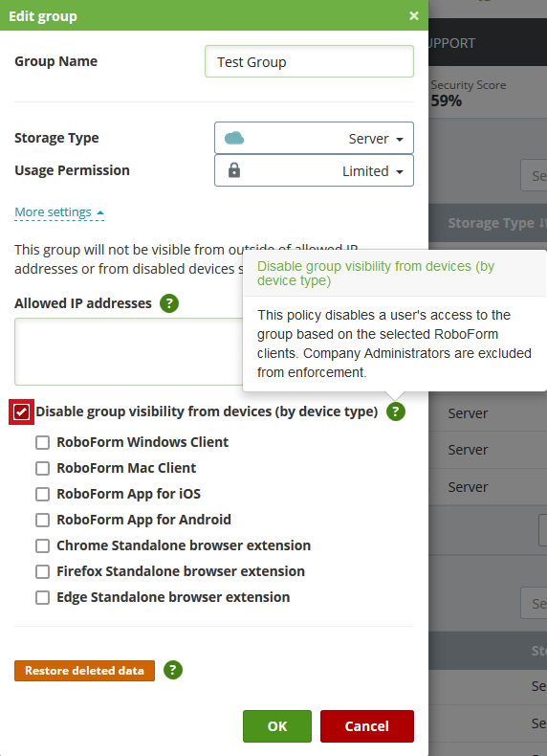Enable Chrome Standalone browser extension checkbox
This screenshot has height=756, width=547.
(42, 545)
